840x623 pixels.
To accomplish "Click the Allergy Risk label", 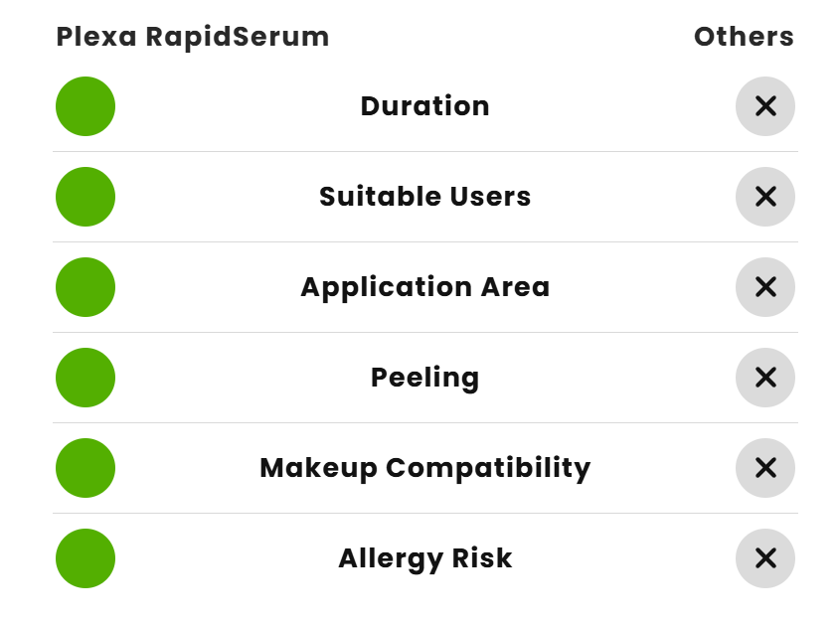I will pyautogui.click(x=424, y=558).
